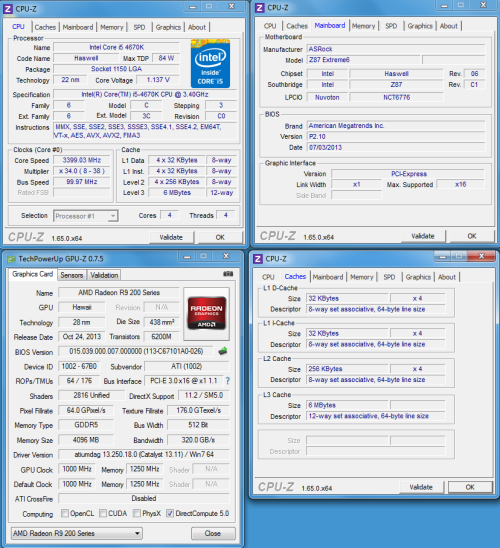
Task: Switch to CPU tab in Mainboard CPU-Z window
Action: pyautogui.click(x=270, y=26)
